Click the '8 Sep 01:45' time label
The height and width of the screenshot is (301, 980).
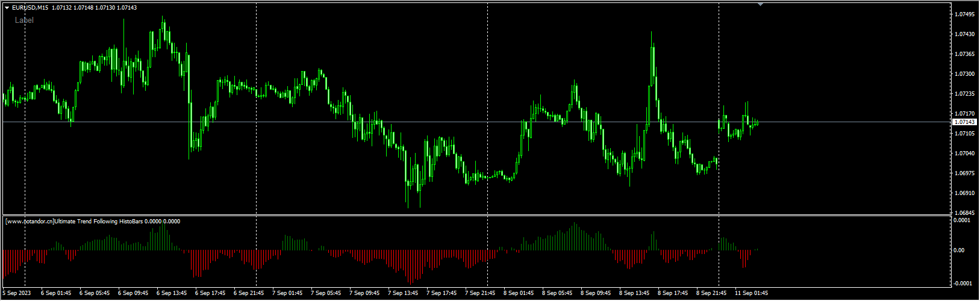pyautogui.click(x=519, y=293)
